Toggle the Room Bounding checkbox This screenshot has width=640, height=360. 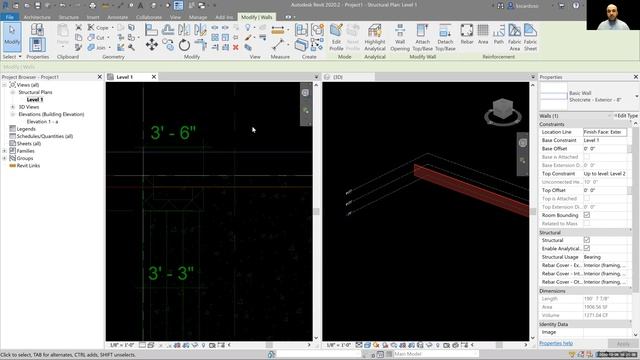click(x=587, y=215)
